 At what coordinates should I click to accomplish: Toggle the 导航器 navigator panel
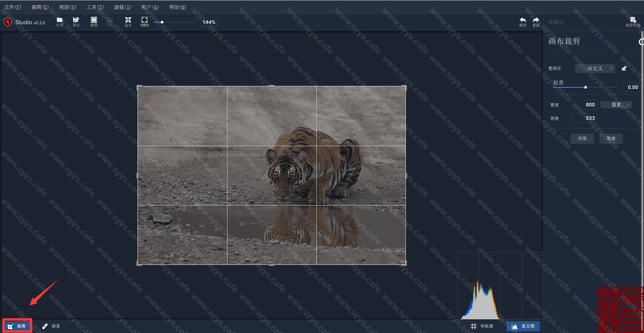[x=482, y=326]
